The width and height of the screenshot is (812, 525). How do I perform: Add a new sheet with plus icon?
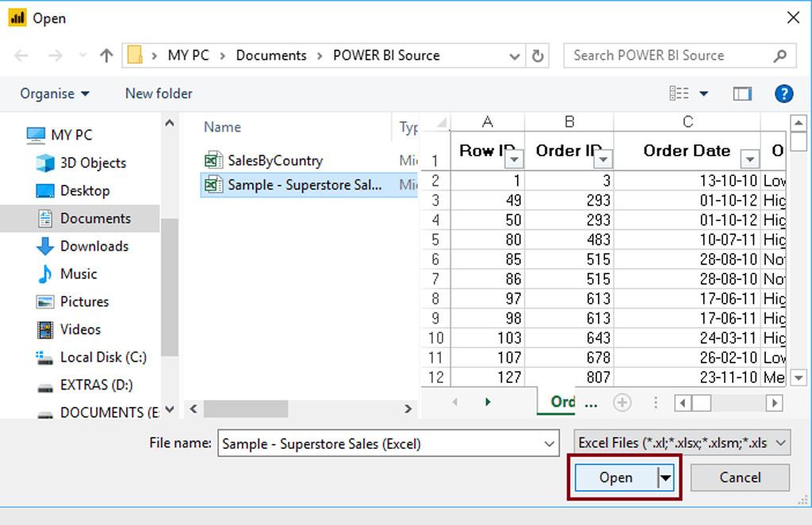coord(622,402)
